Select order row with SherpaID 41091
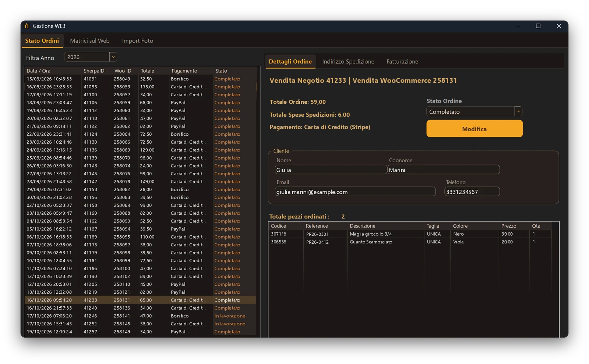This screenshot has width=589, height=364. point(140,79)
